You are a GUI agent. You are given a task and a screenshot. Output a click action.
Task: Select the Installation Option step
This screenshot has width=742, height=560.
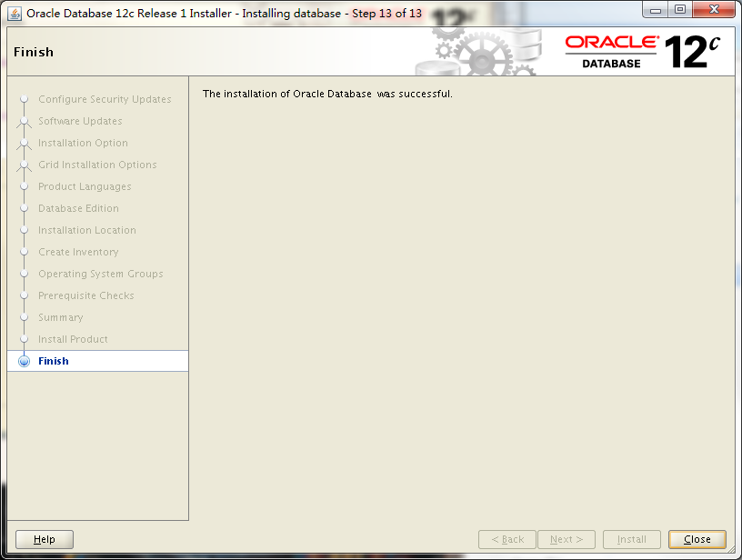click(x=83, y=143)
